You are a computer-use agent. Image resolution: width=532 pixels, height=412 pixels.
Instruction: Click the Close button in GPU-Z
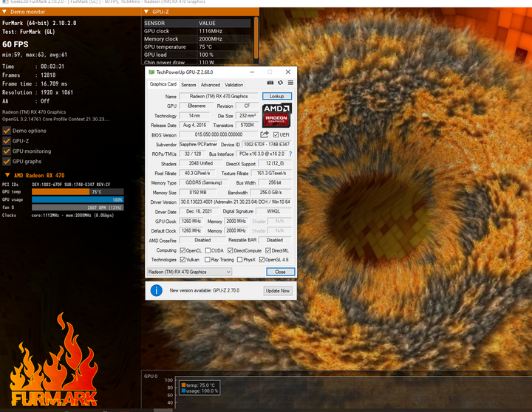(x=280, y=272)
